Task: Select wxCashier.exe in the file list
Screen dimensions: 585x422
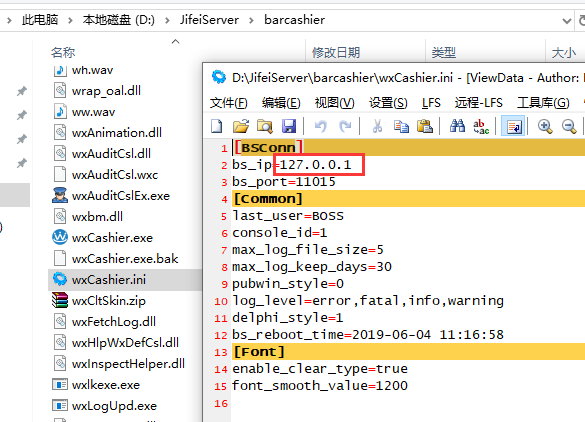Action: pyautogui.click(x=112, y=238)
